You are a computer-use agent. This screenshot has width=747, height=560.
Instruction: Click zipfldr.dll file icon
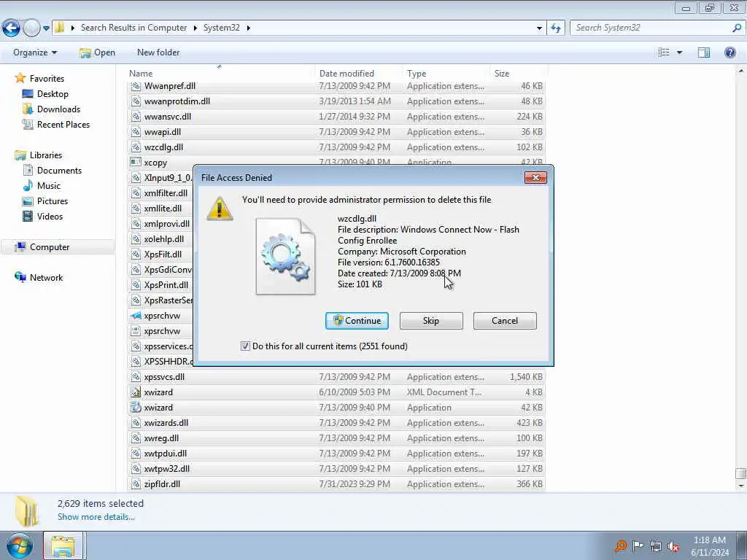[136, 484]
